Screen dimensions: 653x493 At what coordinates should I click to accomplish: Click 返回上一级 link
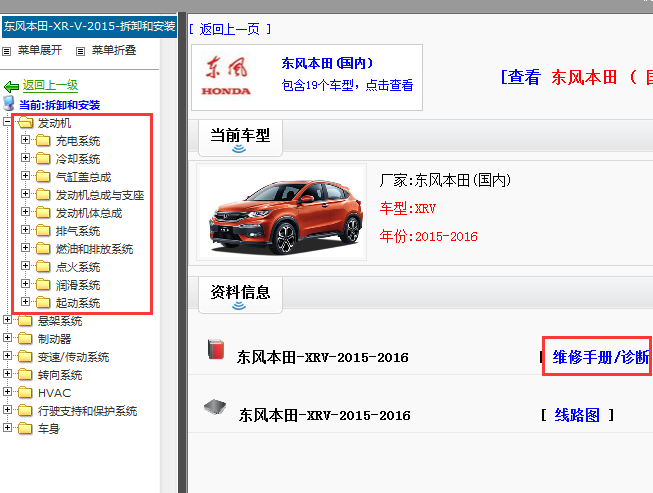[x=50, y=85]
